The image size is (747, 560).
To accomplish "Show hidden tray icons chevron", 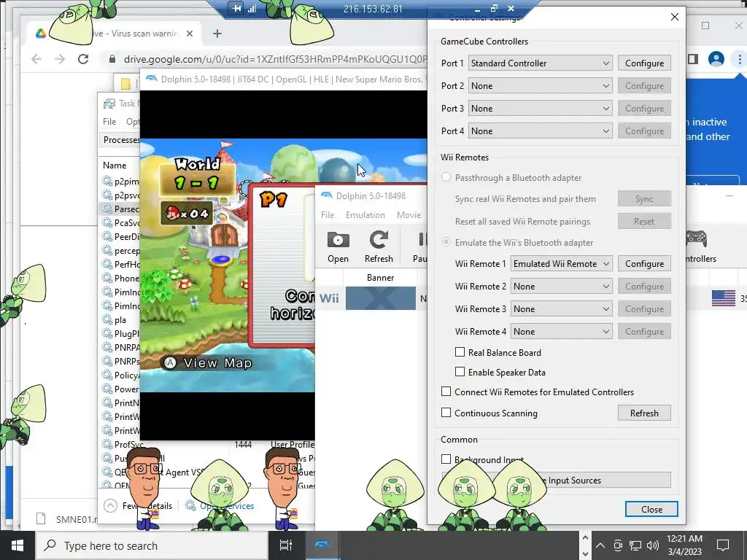I will [600, 545].
